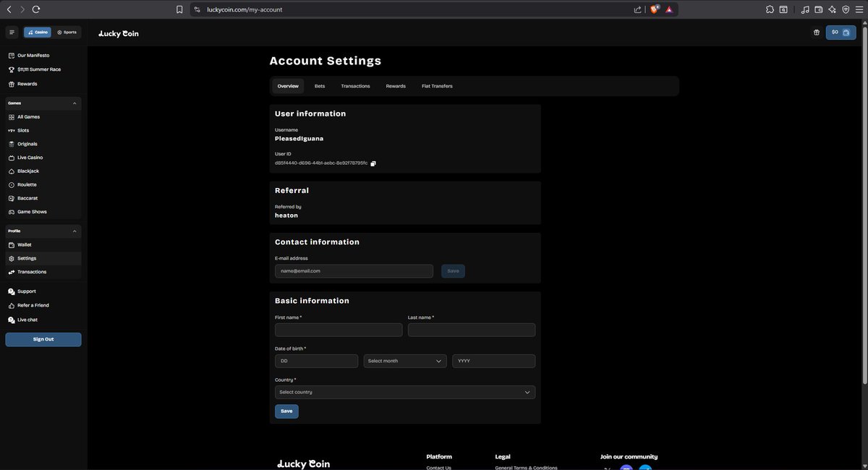Image resolution: width=868 pixels, height=470 pixels.
Task: Click the Last name input field
Action: coord(472,330)
